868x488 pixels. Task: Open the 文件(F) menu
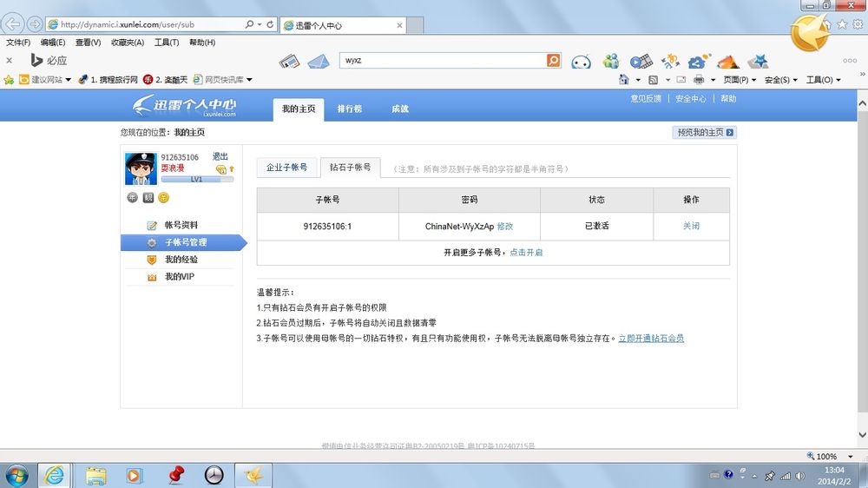pyautogui.click(x=18, y=42)
